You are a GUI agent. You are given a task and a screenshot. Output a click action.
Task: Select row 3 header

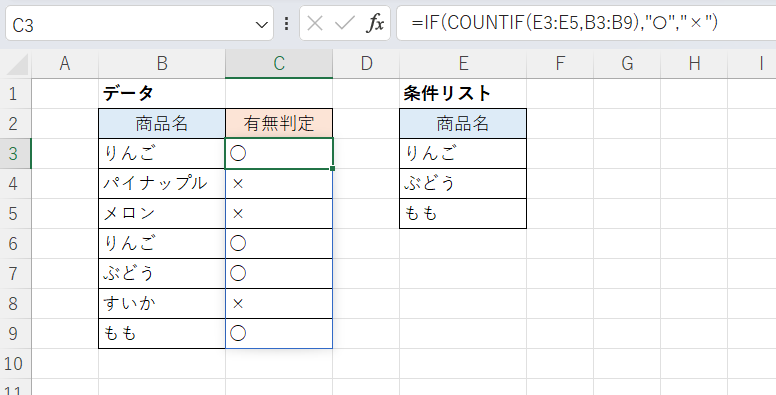(x=15, y=153)
